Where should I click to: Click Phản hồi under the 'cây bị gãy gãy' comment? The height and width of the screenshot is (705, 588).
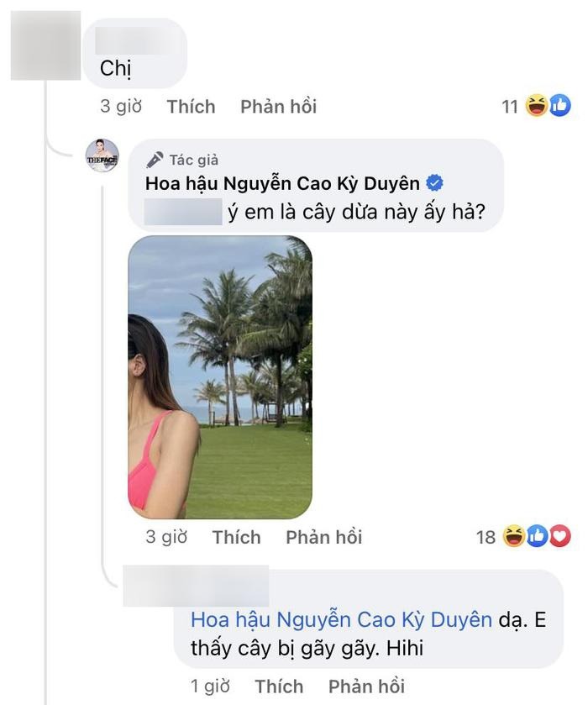pyautogui.click(x=366, y=687)
